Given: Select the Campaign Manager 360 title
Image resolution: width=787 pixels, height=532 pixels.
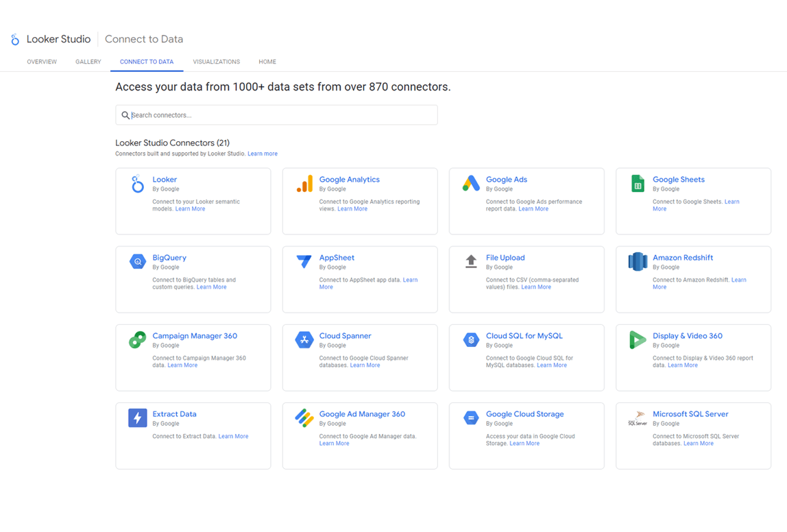Looking at the screenshot, I should pyautogui.click(x=195, y=336).
